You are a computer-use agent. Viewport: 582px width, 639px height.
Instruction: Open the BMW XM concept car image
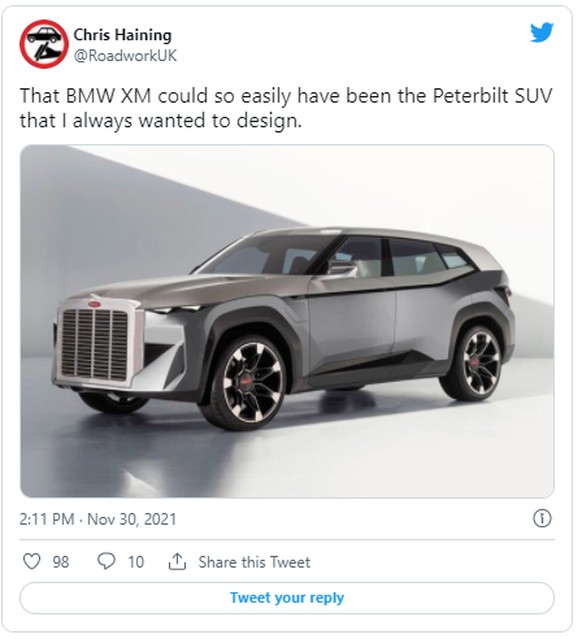287,321
